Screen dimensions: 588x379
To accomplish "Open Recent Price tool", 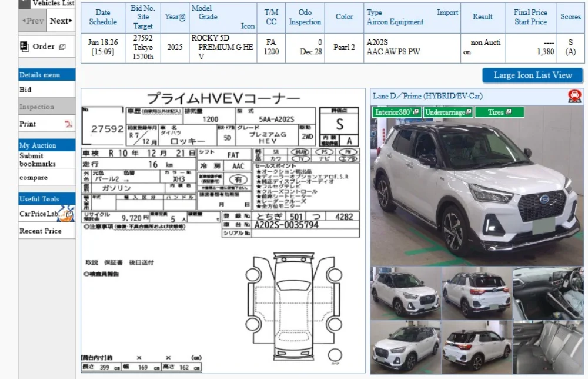I will tap(47, 231).
